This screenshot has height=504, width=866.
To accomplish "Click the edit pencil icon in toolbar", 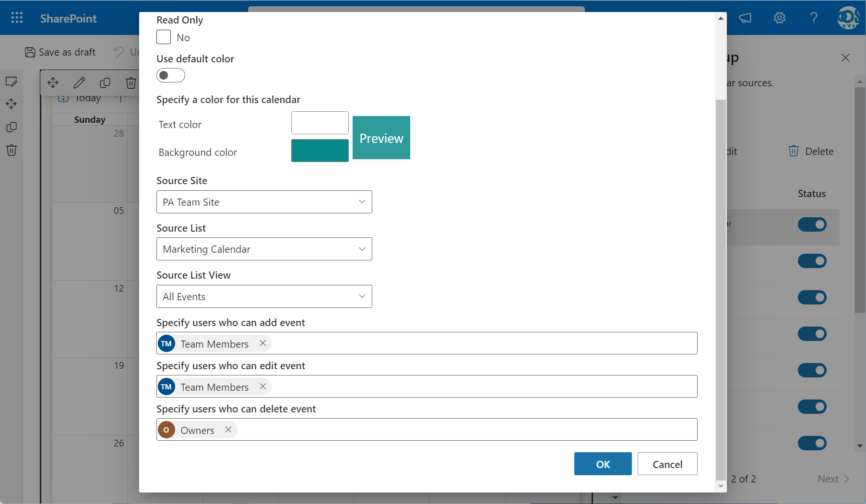I will pyautogui.click(x=79, y=83).
